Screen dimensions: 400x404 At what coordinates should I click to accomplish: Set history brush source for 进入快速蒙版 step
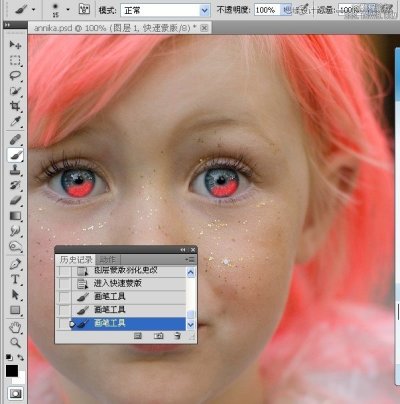click(x=64, y=284)
